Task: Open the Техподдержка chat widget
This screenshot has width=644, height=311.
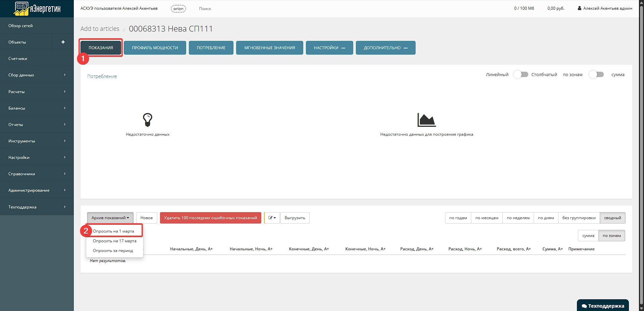Action: 603,306
